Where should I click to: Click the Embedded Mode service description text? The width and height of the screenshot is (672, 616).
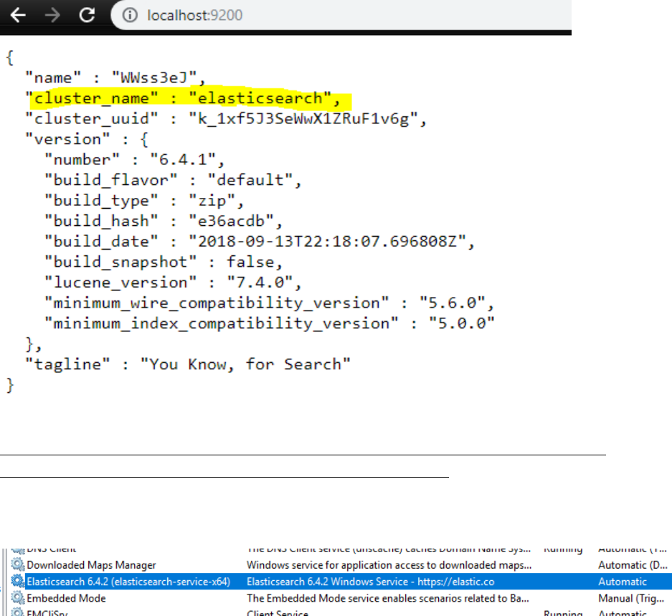[x=387, y=598]
